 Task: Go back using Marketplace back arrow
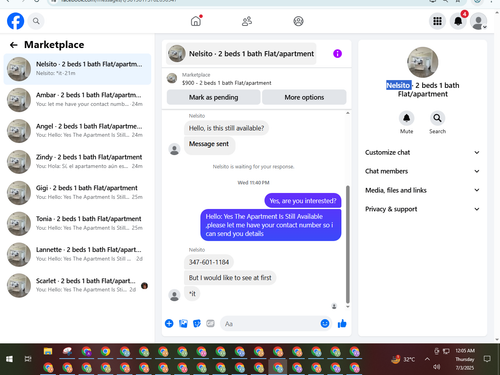(x=14, y=45)
